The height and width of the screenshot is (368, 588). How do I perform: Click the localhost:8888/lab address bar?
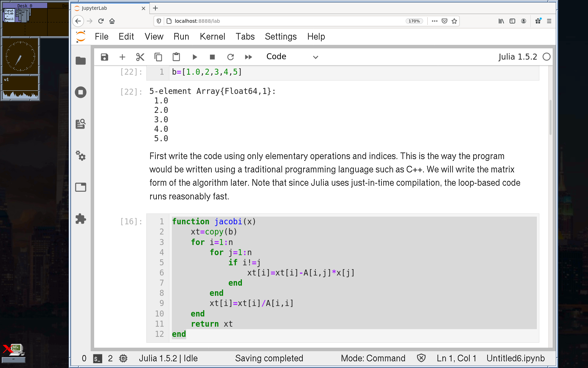coord(280,21)
